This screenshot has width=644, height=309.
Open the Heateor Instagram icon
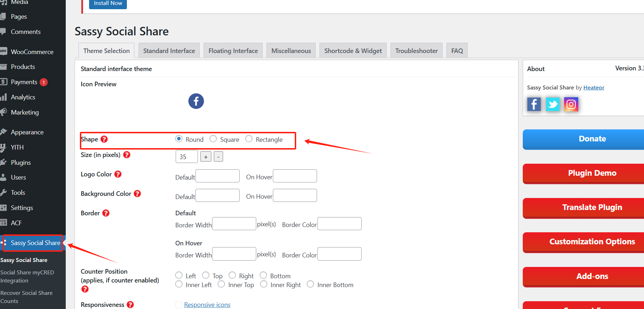pyautogui.click(x=571, y=104)
